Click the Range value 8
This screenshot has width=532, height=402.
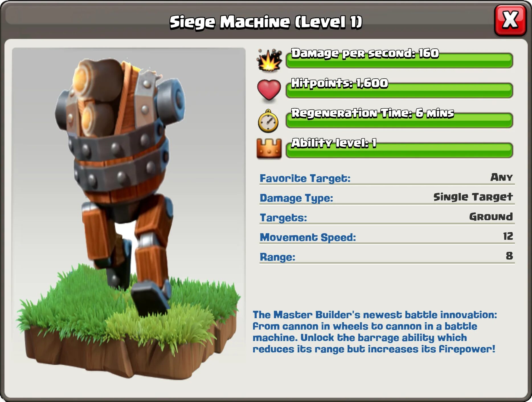[509, 256]
